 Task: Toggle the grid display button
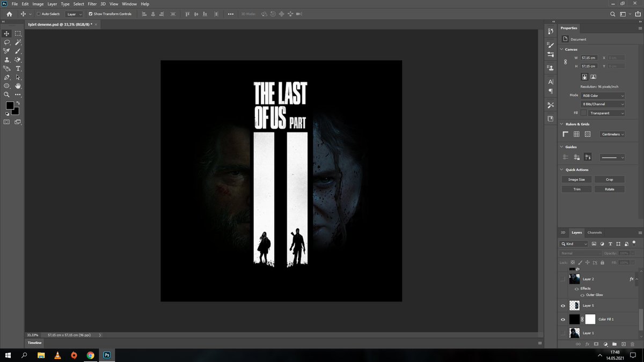(576, 134)
